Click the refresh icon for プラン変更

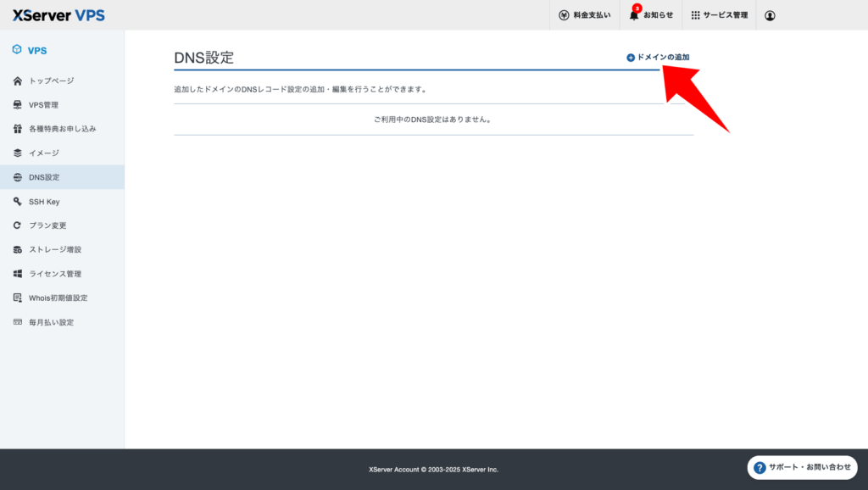[18, 226]
